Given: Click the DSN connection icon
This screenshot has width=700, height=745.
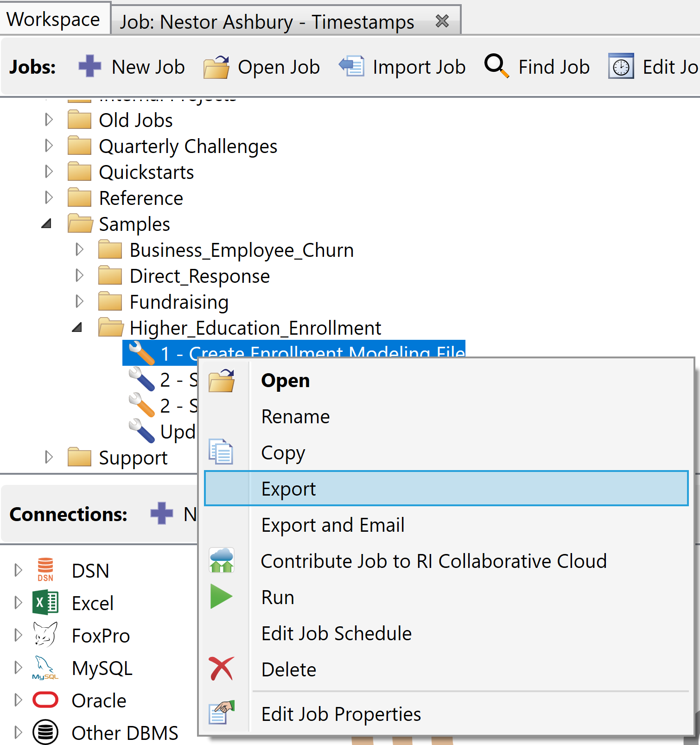Looking at the screenshot, I should click(x=45, y=570).
